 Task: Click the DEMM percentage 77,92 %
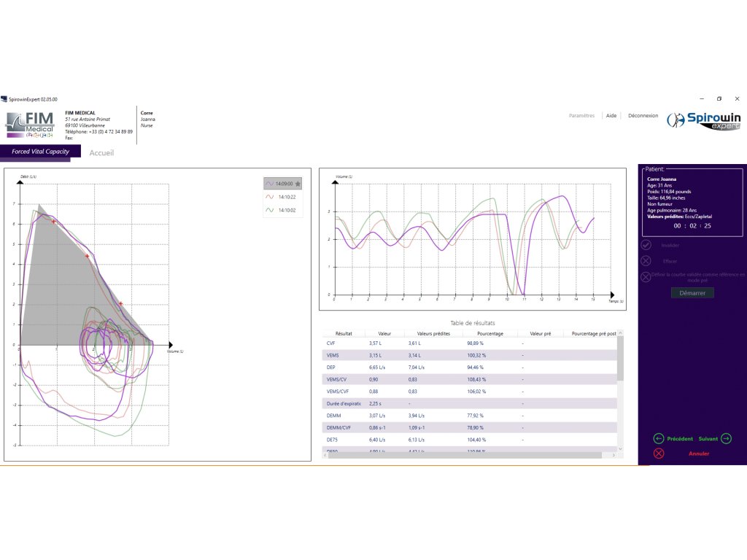[x=475, y=416]
